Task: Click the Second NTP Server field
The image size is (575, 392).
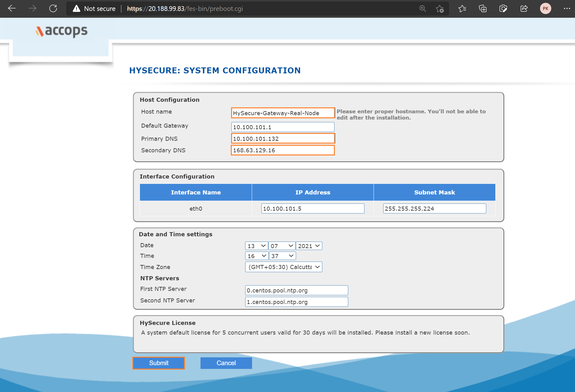Action: point(297,302)
